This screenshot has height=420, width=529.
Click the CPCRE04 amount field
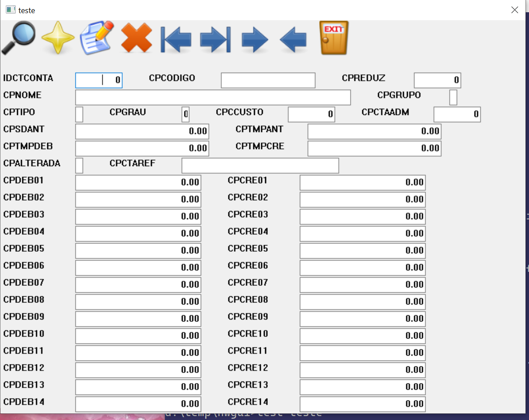[363, 234]
